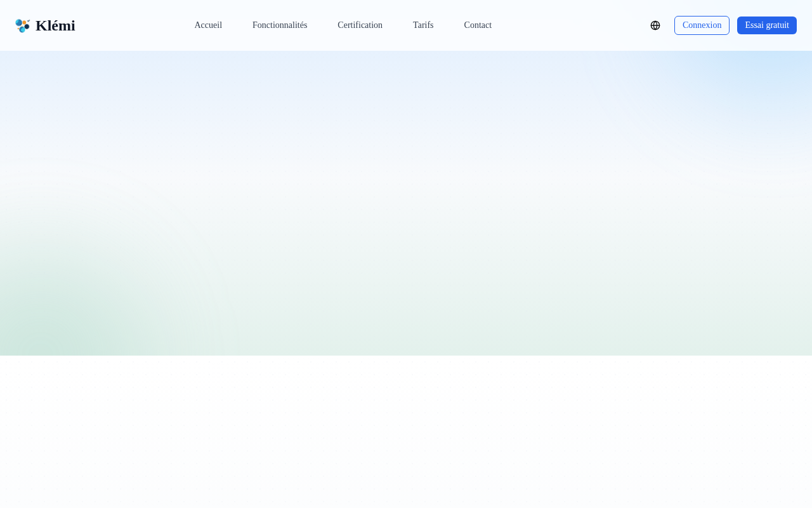Click the Connexion login button
Image resolution: width=812 pixels, height=508 pixels.
702,25
